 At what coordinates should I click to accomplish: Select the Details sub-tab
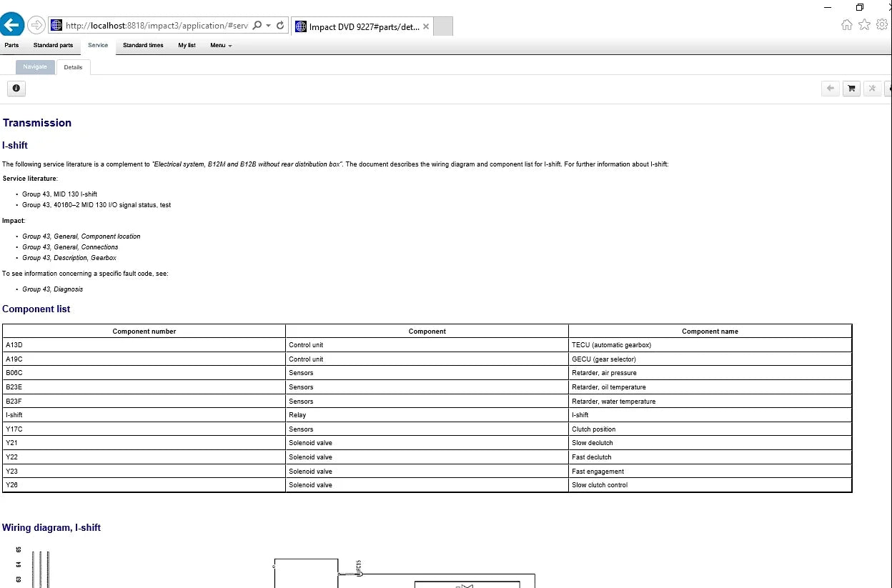pos(73,67)
